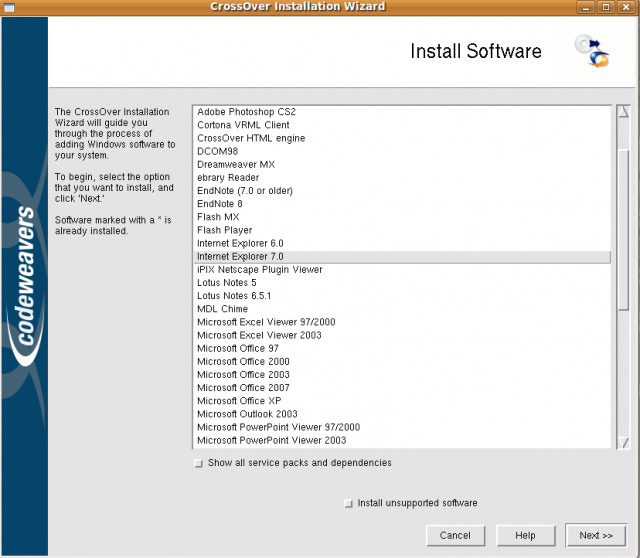Click the Cancel button
Image resolution: width=640 pixels, height=558 pixels.
pos(455,535)
